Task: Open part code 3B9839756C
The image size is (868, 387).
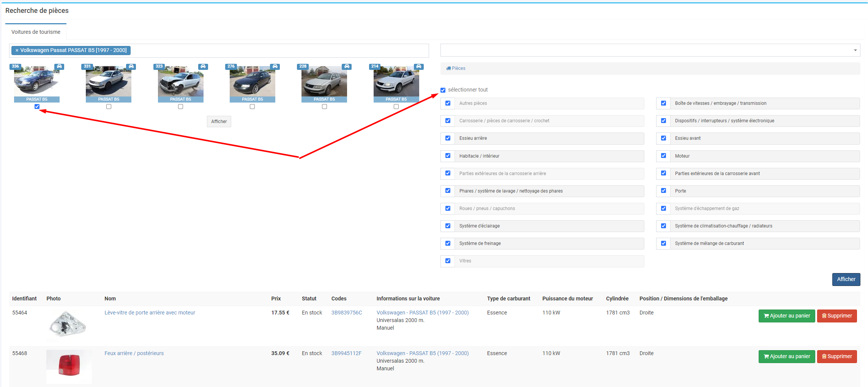Action: pyautogui.click(x=347, y=313)
